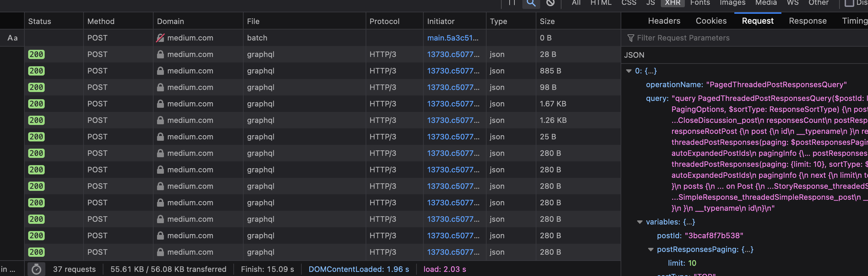Click the filter funnel icon in Request panel
The image size is (868, 276).
631,38
